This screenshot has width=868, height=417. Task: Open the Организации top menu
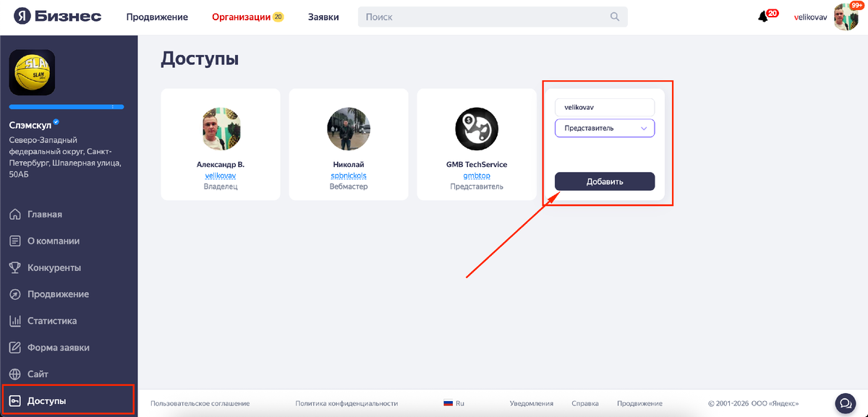(x=242, y=17)
